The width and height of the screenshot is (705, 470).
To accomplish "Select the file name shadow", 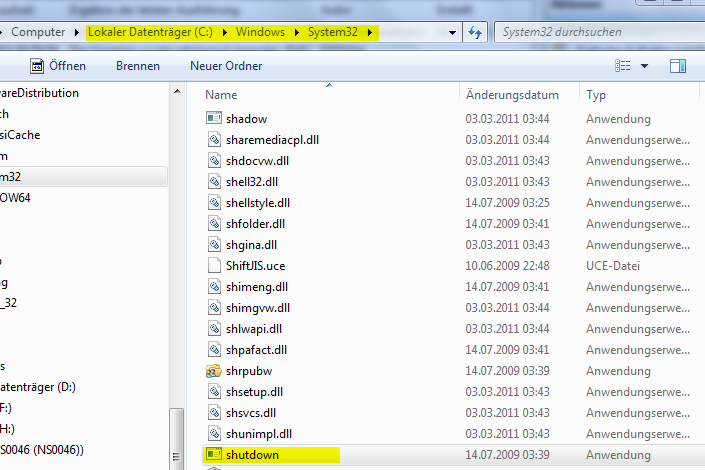I will pyautogui.click(x=246, y=119).
